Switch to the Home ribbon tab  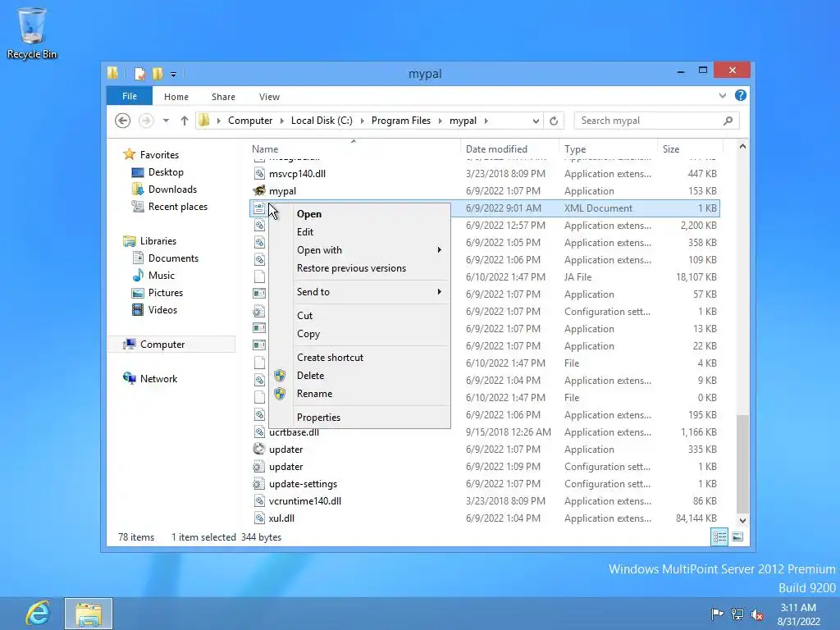tap(176, 97)
